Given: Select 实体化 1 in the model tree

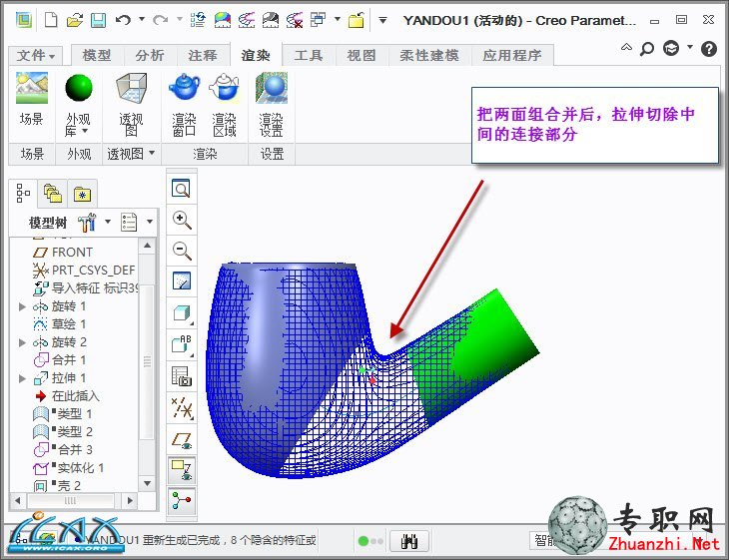Looking at the screenshot, I should pyautogui.click(x=69, y=468).
